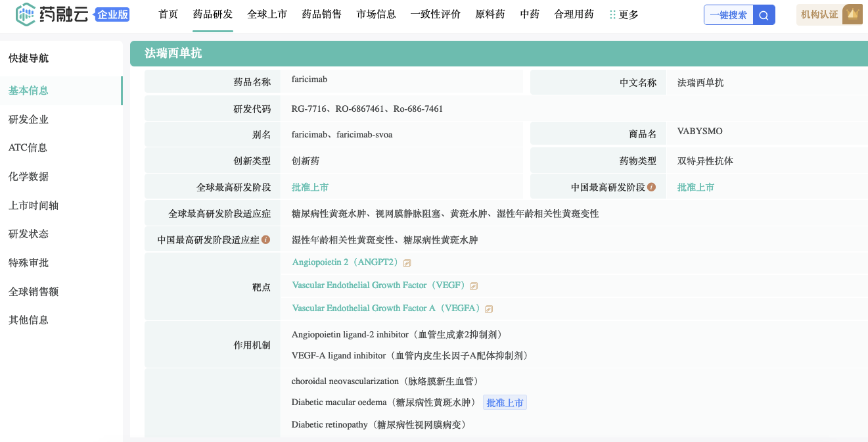Select 上市时间轴 in the sidebar
Image resolution: width=868 pixels, height=442 pixels.
pos(34,205)
